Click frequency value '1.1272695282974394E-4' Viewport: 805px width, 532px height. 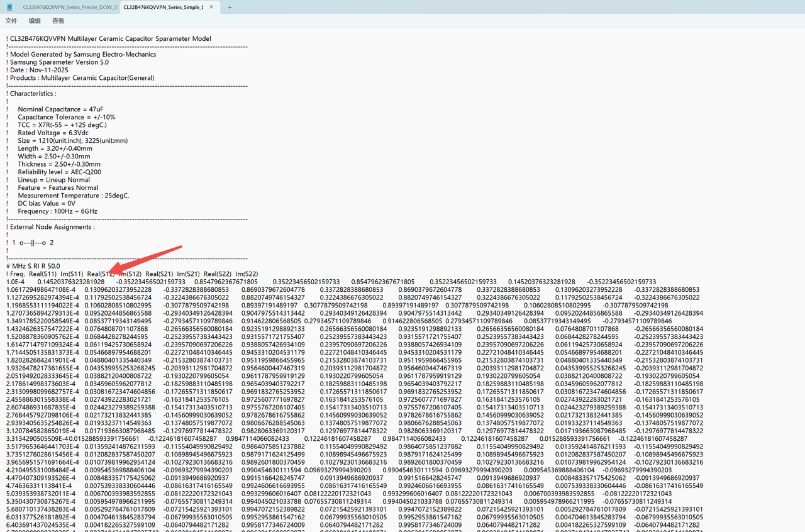(x=43, y=297)
